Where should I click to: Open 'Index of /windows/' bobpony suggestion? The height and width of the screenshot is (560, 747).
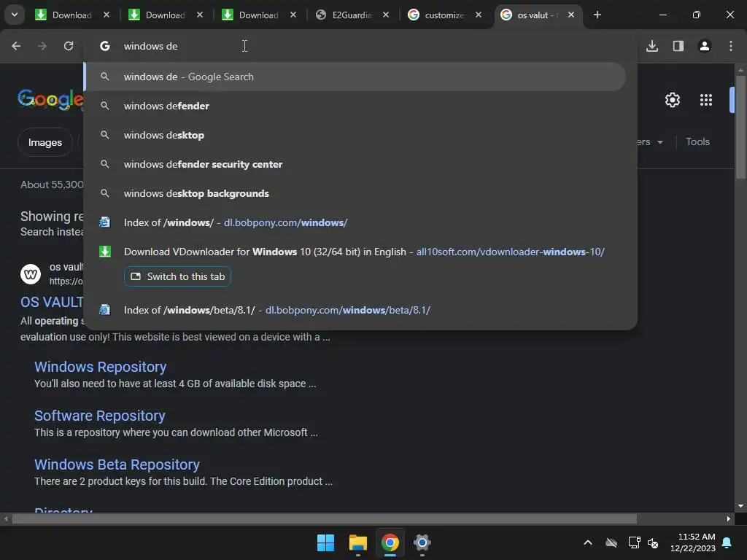355,222
